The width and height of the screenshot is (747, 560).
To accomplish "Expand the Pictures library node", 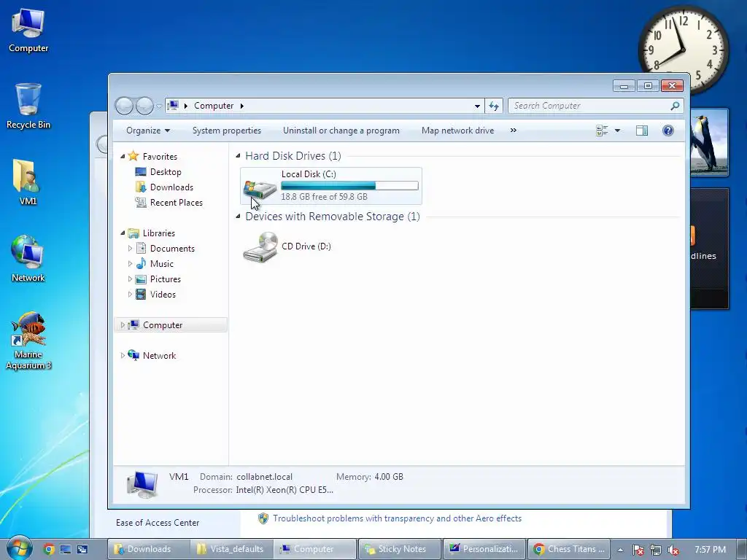I will point(130,279).
